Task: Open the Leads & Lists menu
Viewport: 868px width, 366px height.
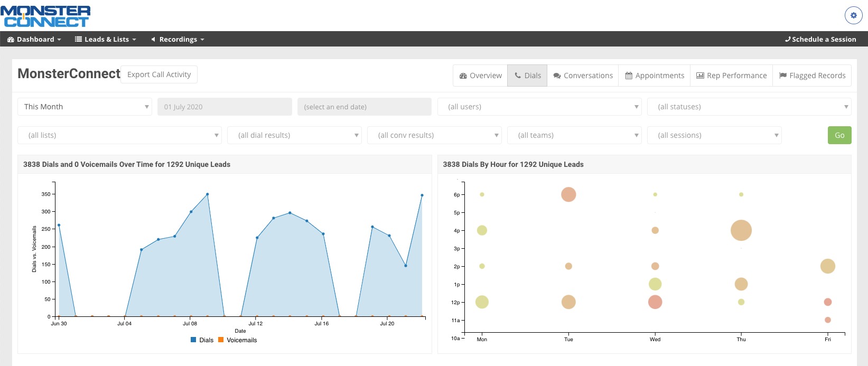Action: pyautogui.click(x=106, y=39)
